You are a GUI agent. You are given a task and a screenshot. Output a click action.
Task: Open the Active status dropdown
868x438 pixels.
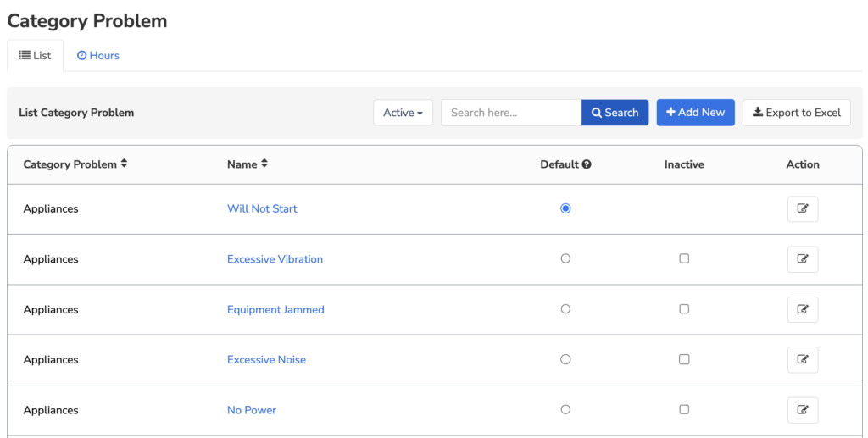pos(403,113)
